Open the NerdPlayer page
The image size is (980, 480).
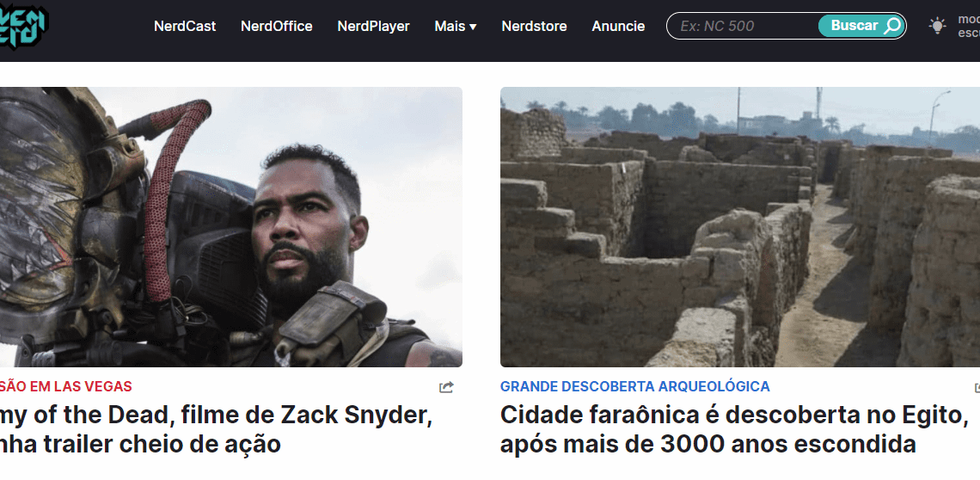pos(373,27)
